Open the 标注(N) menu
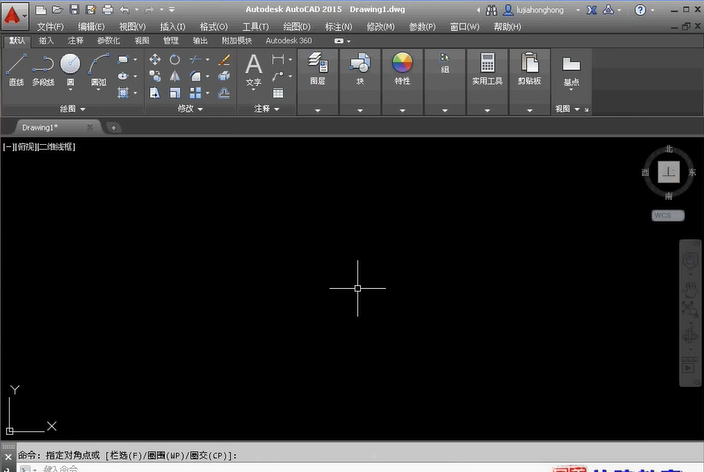 pos(339,27)
